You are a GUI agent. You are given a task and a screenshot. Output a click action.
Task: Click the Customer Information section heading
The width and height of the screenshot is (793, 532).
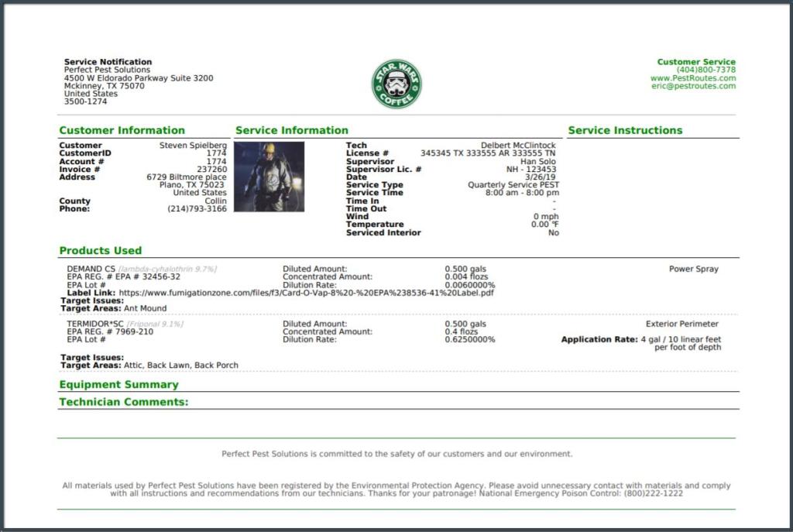122,130
